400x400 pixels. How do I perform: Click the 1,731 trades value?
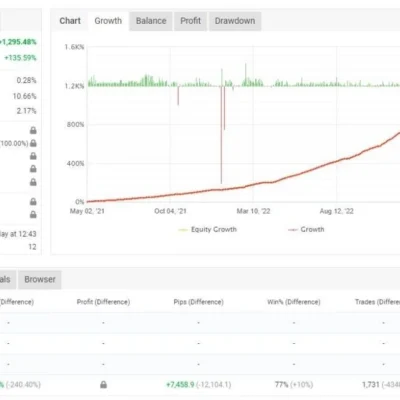(x=371, y=385)
